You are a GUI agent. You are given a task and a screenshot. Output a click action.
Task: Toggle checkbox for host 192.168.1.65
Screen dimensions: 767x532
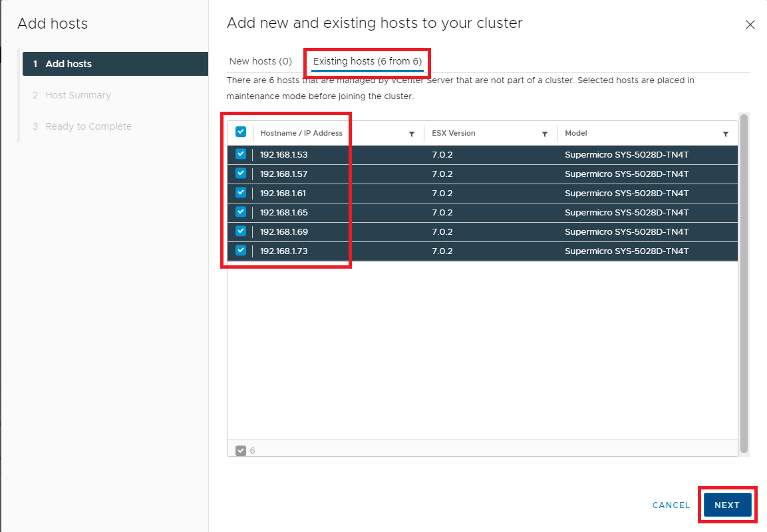point(241,212)
